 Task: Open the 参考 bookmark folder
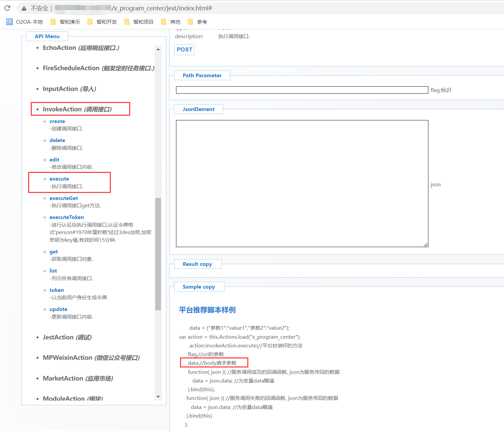tap(197, 22)
